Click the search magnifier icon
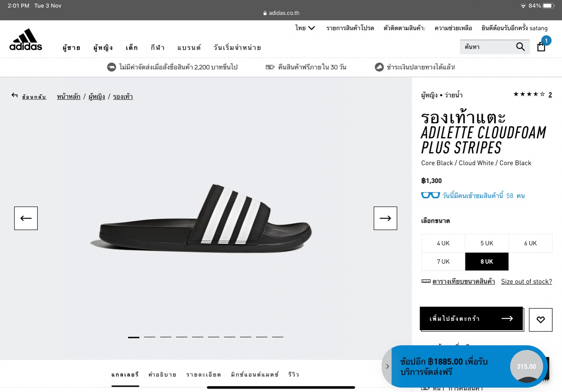Screen dimensions: 562x392 pyautogui.click(x=520, y=46)
